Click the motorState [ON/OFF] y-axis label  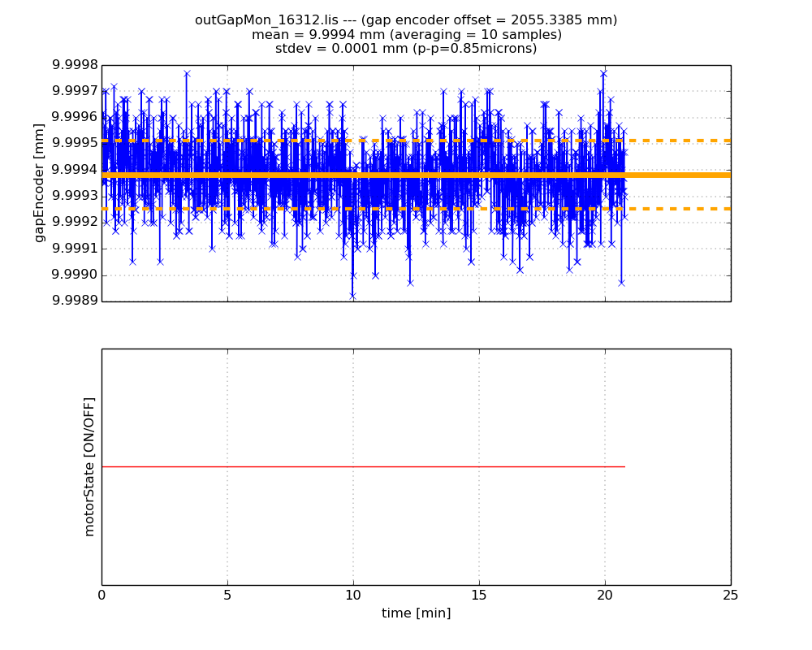click(89, 466)
